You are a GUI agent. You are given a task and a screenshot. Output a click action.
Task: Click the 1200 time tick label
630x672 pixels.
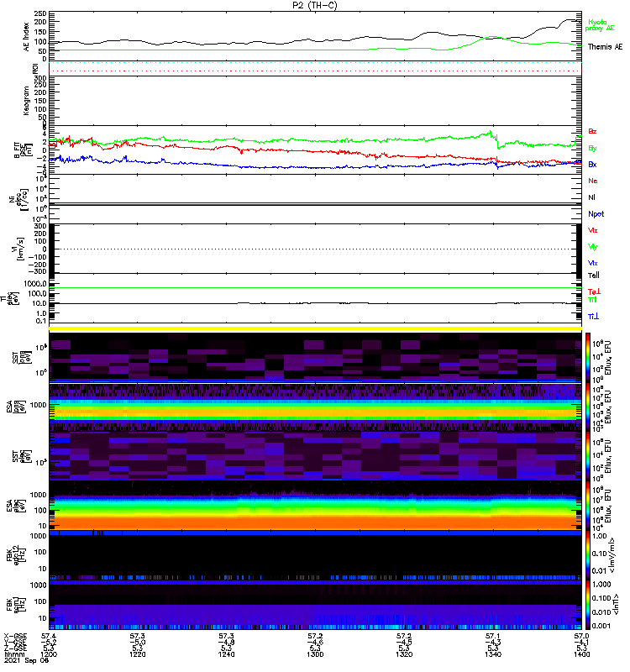coord(49,654)
